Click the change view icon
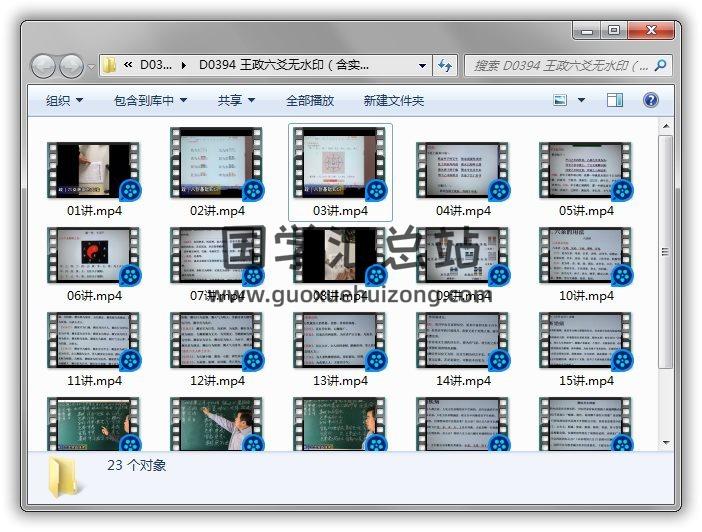This screenshot has width=702, height=532. pos(560,100)
